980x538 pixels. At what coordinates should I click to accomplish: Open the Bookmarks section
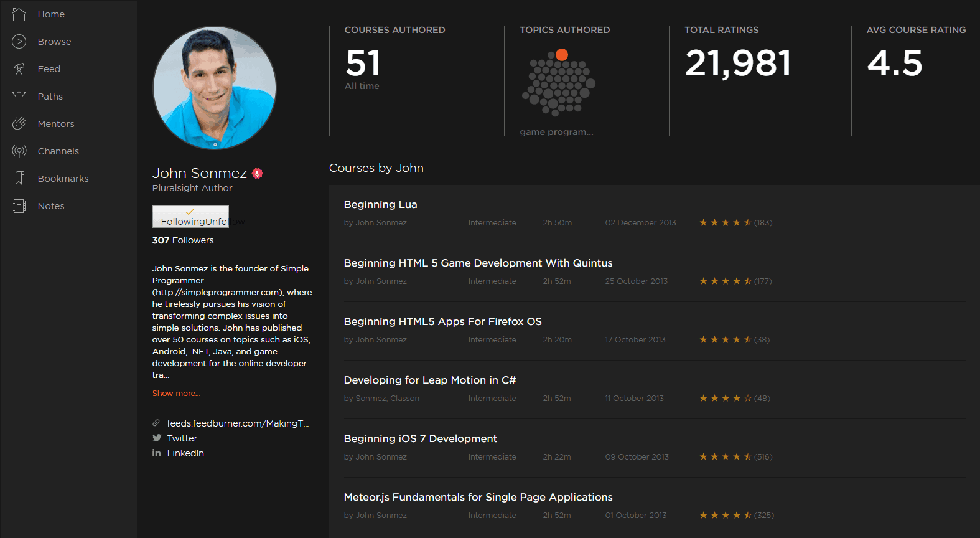click(x=63, y=179)
